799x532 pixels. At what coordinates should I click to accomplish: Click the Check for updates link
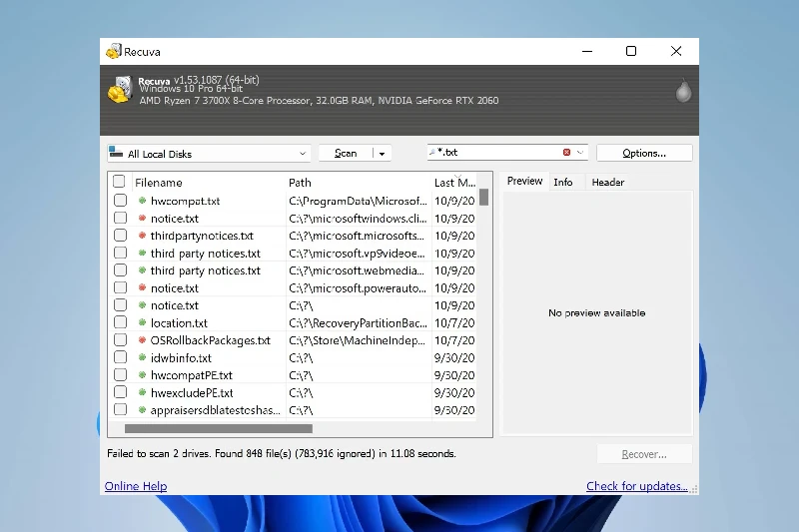tap(637, 486)
